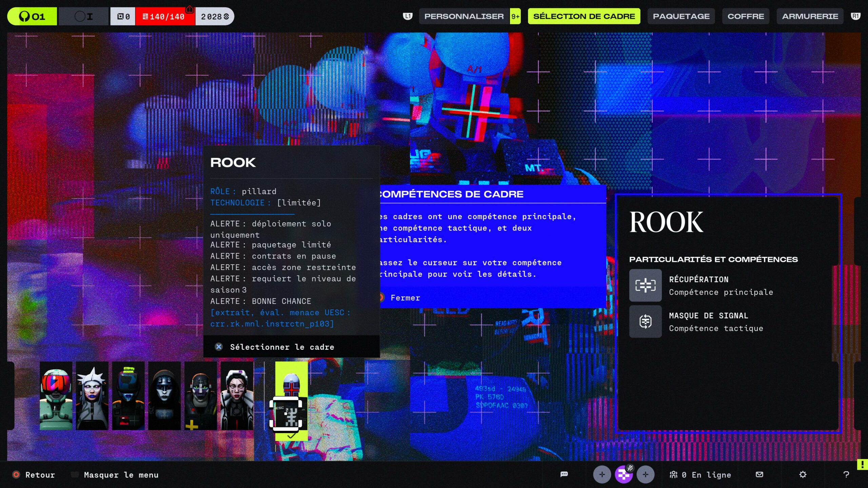The width and height of the screenshot is (868, 488).
Task: Click the yellow exclamation alert icon
Action: pyautogui.click(x=862, y=464)
